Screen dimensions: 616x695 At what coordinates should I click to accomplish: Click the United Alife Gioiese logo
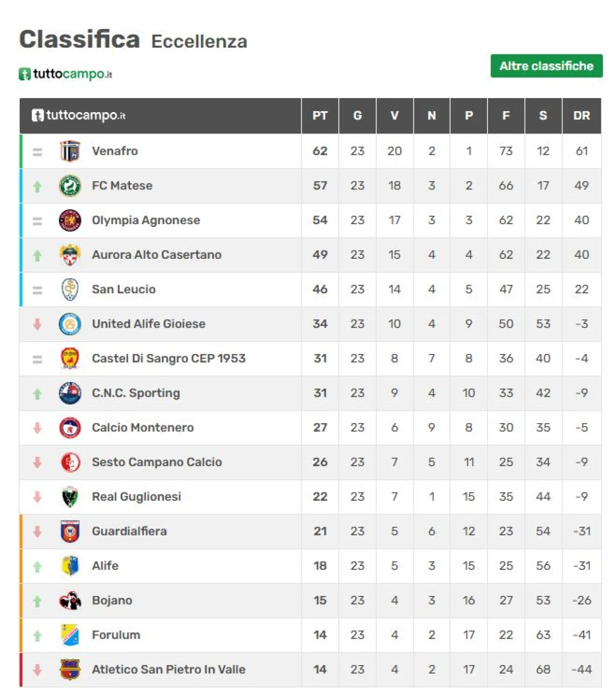pyautogui.click(x=70, y=324)
